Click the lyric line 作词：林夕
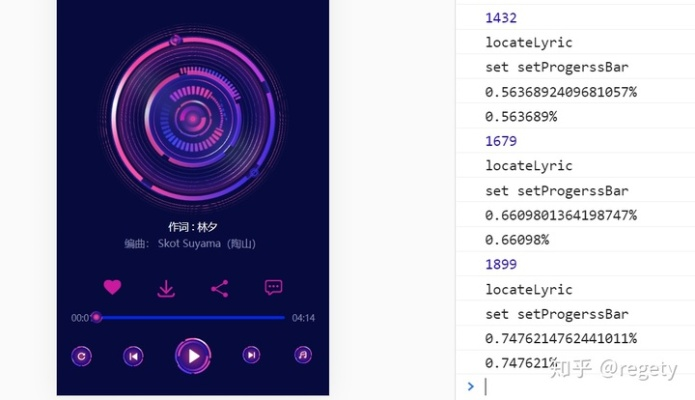This screenshot has width=695, height=400. click(192, 227)
